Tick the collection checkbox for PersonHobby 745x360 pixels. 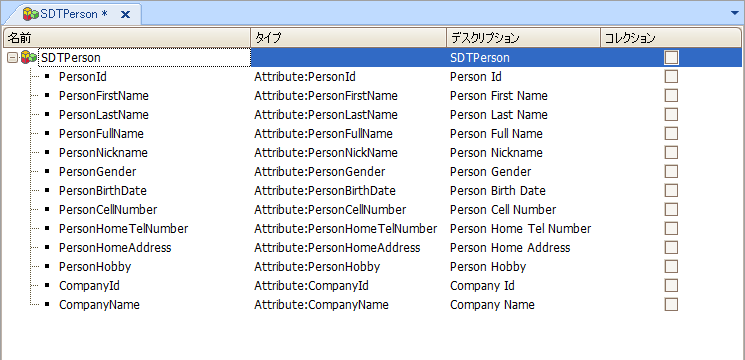(671, 266)
